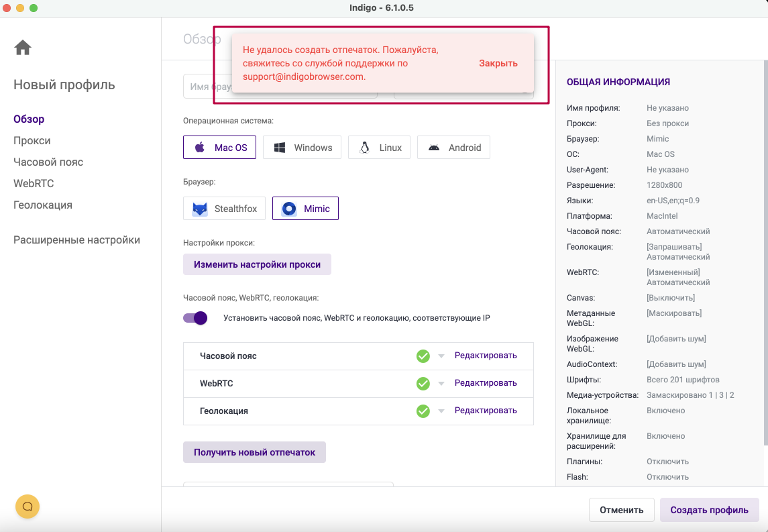768x532 pixels.
Task: Click the platform value MacIntel
Action: tap(662, 216)
